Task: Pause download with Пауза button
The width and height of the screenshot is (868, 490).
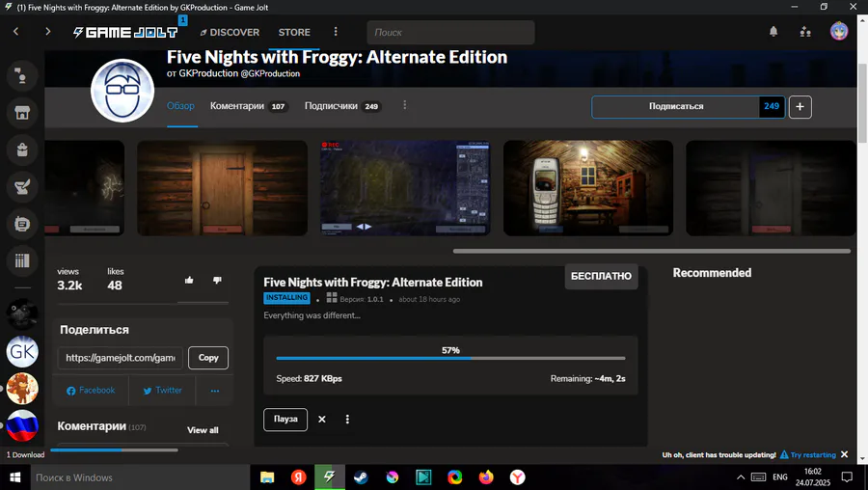Action: click(x=285, y=420)
